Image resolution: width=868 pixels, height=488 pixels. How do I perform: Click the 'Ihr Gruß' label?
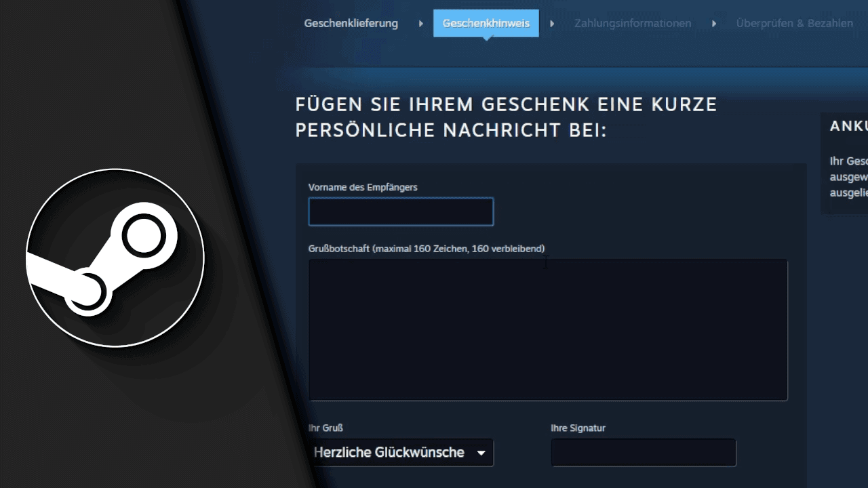325,428
